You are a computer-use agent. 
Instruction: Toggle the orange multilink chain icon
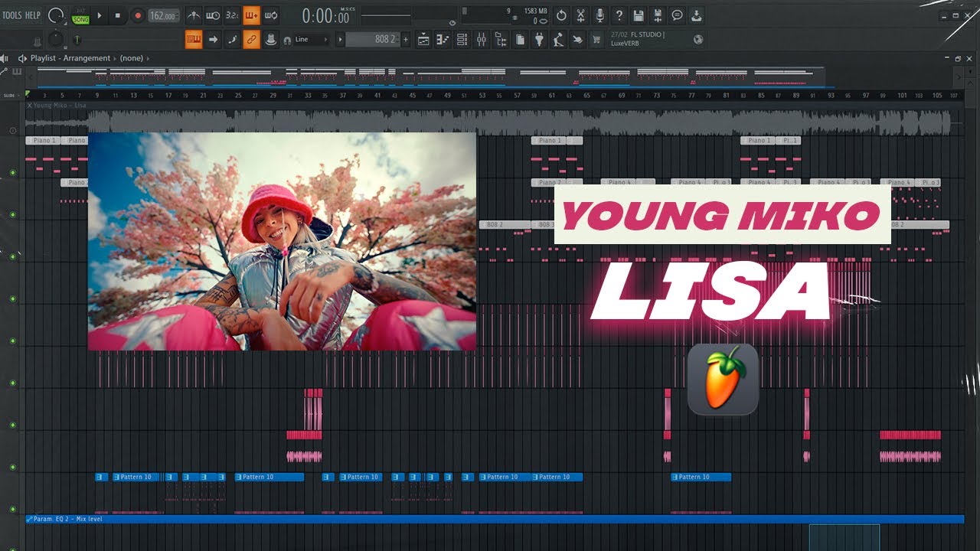click(251, 40)
